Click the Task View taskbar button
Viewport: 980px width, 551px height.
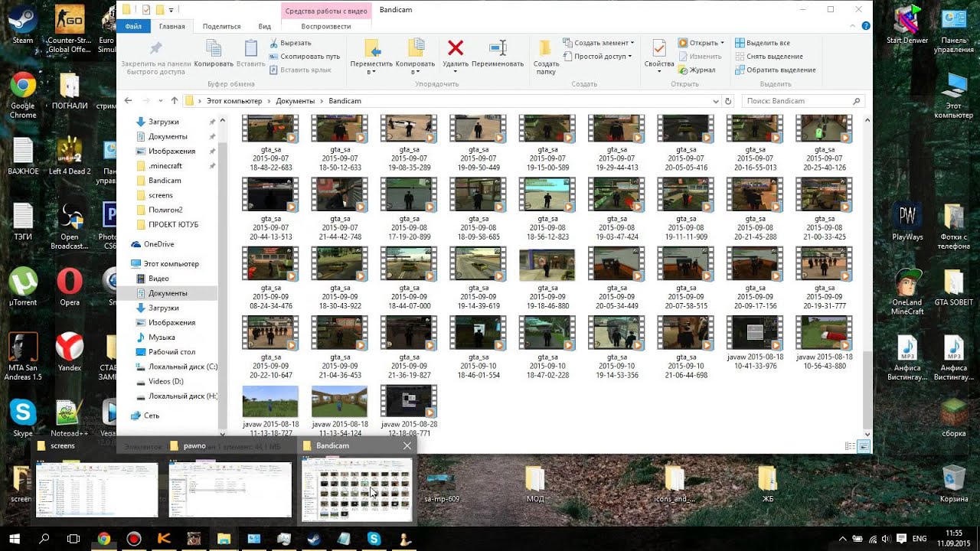(73, 539)
